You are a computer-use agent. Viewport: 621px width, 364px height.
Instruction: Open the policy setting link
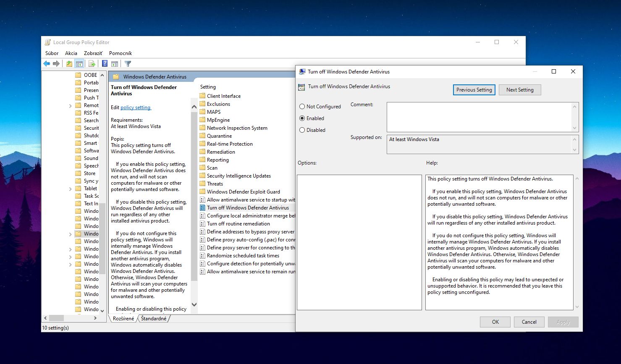[x=135, y=107]
